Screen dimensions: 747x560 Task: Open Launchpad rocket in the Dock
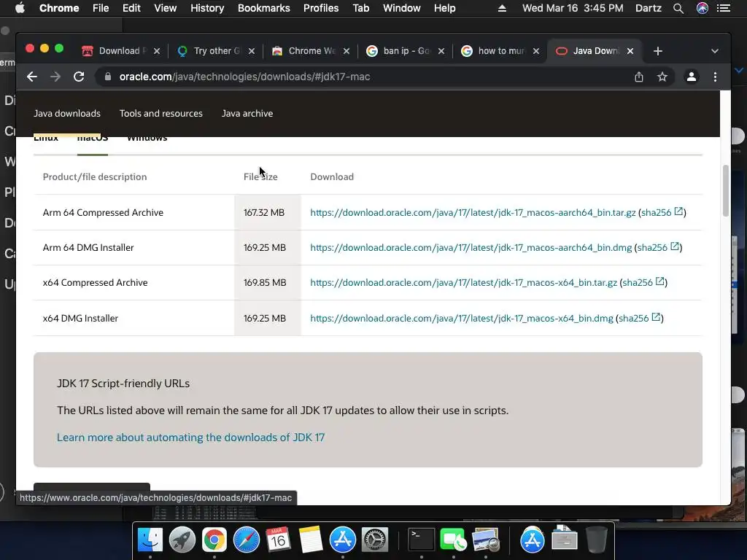pos(182,540)
